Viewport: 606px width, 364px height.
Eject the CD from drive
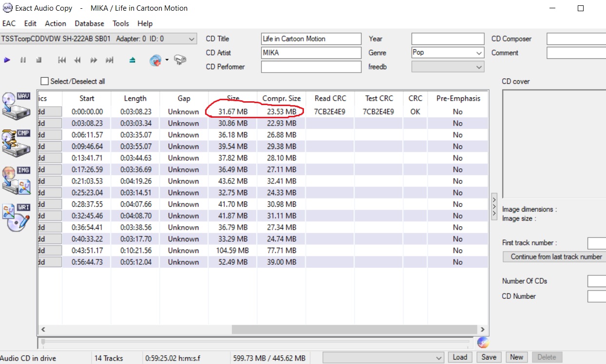click(x=133, y=60)
